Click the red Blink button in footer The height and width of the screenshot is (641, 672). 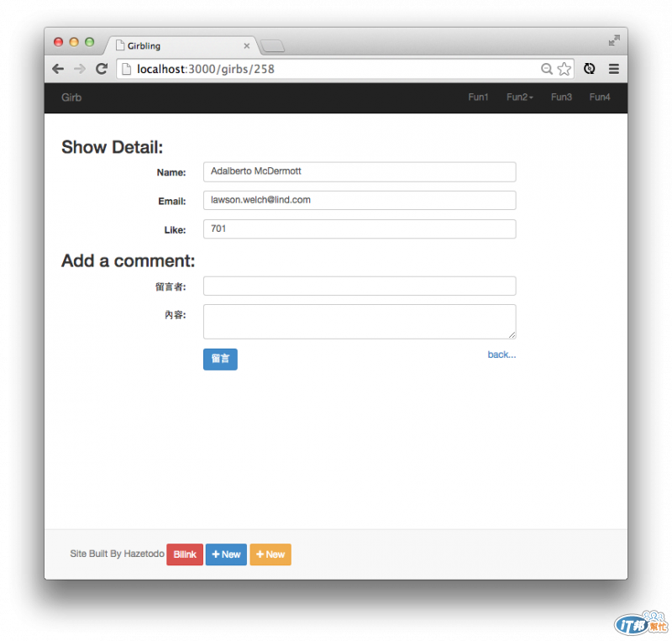tap(185, 554)
